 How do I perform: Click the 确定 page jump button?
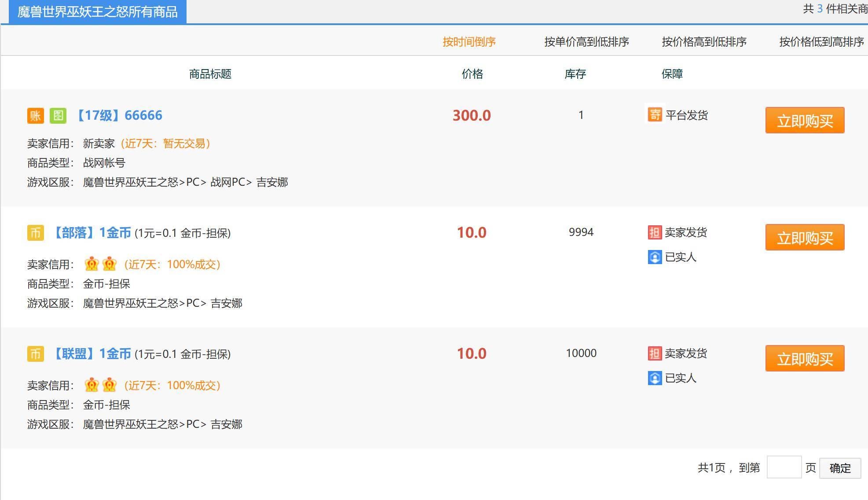[x=840, y=468]
